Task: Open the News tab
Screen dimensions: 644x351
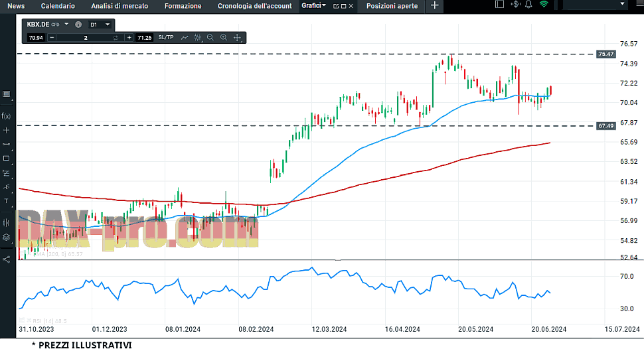Action: pyautogui.click(x=16, y=6)
